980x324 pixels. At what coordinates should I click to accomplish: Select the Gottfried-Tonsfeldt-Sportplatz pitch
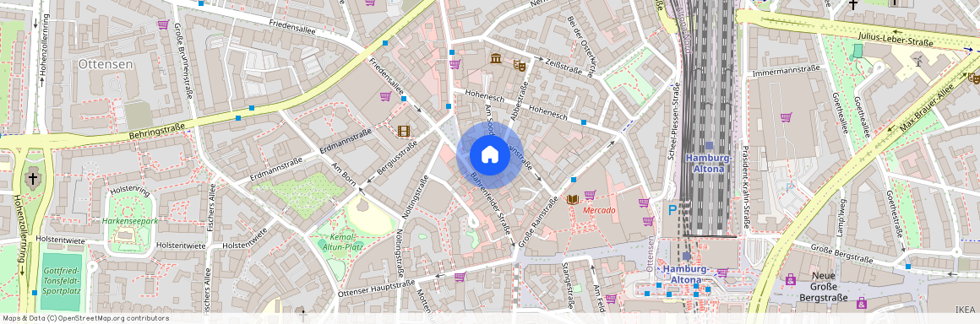[61, 282]
